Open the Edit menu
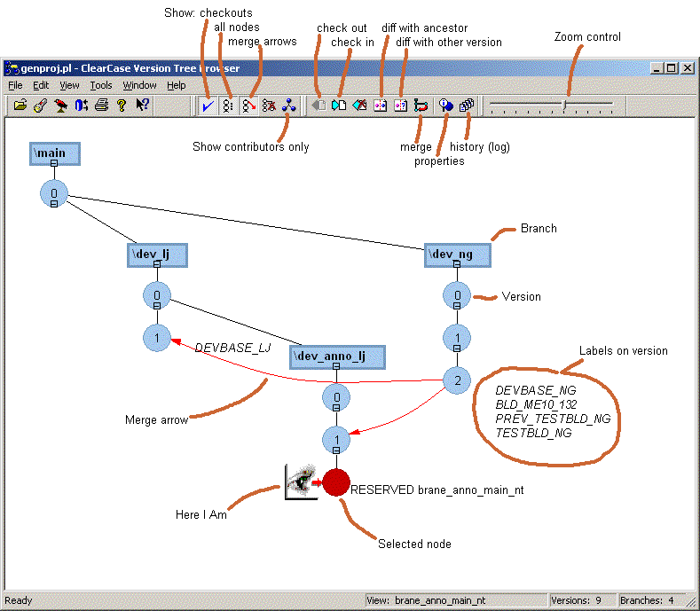 (x=41, y=85)
